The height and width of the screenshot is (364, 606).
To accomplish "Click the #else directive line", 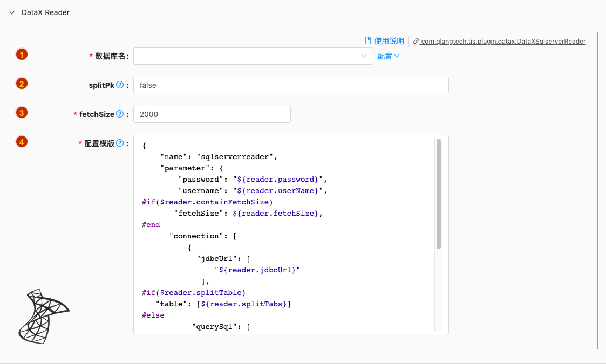I will [x=153, y=315].
